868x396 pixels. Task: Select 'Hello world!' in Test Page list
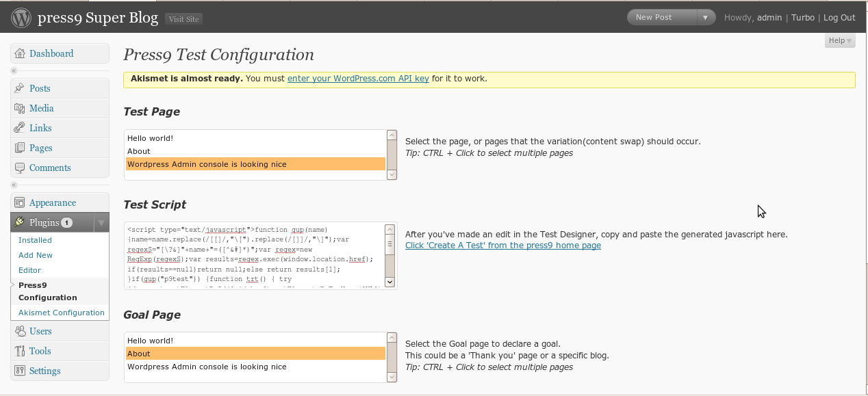[x=255, y=138]
